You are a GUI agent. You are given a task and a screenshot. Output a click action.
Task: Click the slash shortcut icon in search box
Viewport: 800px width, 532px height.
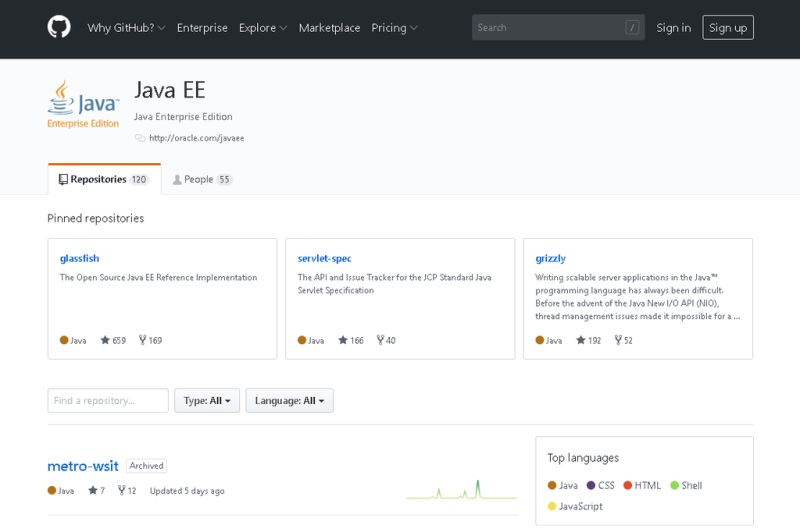pos(632,28)
